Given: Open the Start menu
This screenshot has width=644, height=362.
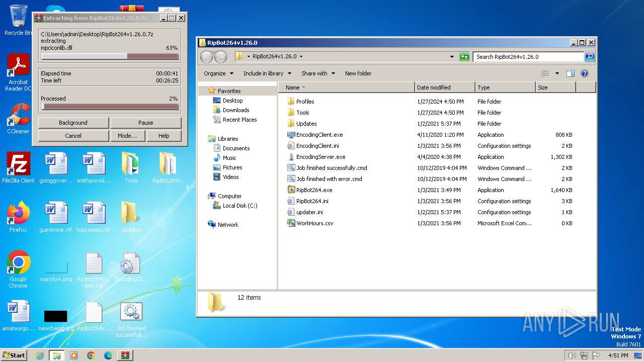Looking at the screenshot, I should (14, 355).
